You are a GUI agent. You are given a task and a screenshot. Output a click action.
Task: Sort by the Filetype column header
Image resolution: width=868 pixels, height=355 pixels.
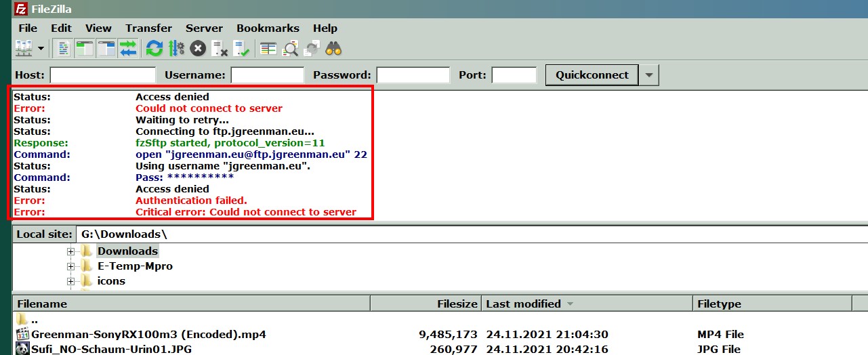click(x=772, y=304)
